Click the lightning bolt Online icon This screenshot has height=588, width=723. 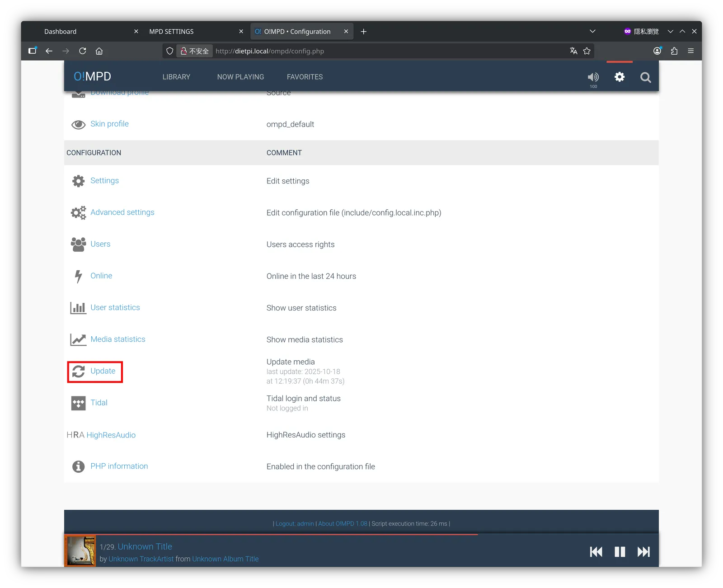click(78, 276)
